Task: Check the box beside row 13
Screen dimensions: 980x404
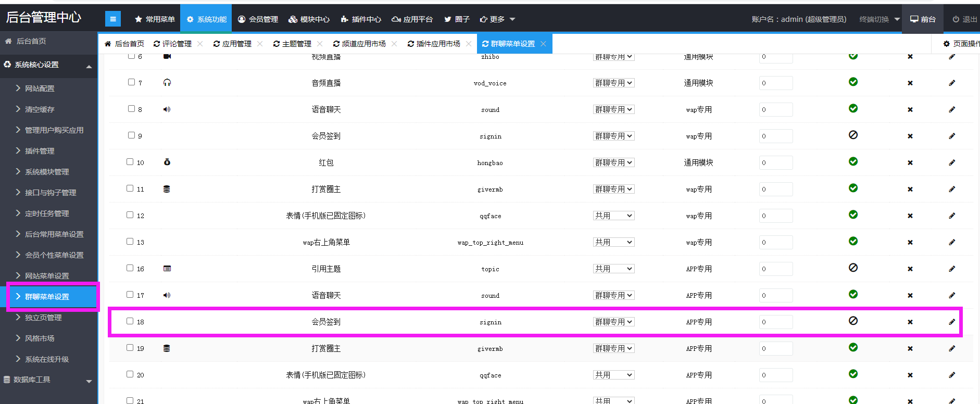Action: pyautogui.click(x=130, y=242)
